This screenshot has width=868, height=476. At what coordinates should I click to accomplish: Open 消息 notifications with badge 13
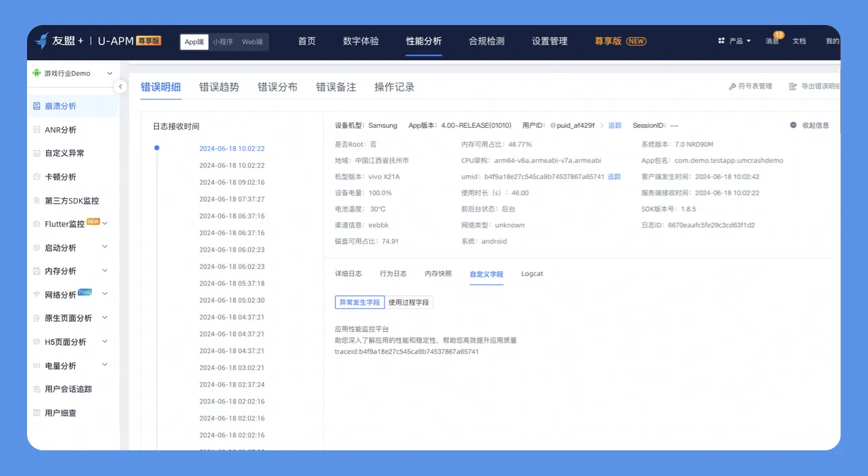(x=773, y=41)
